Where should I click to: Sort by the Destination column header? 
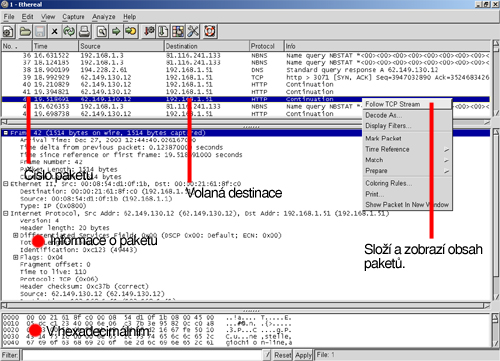(207, 46)
